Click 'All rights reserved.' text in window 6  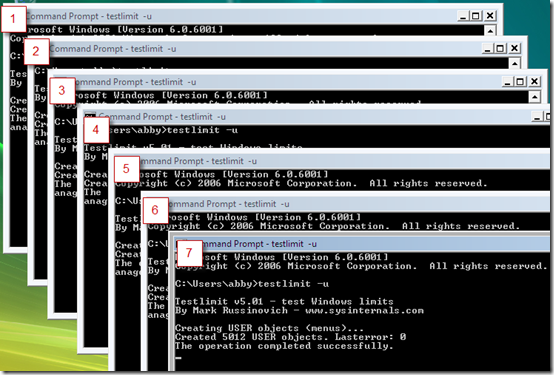point(461,226)
